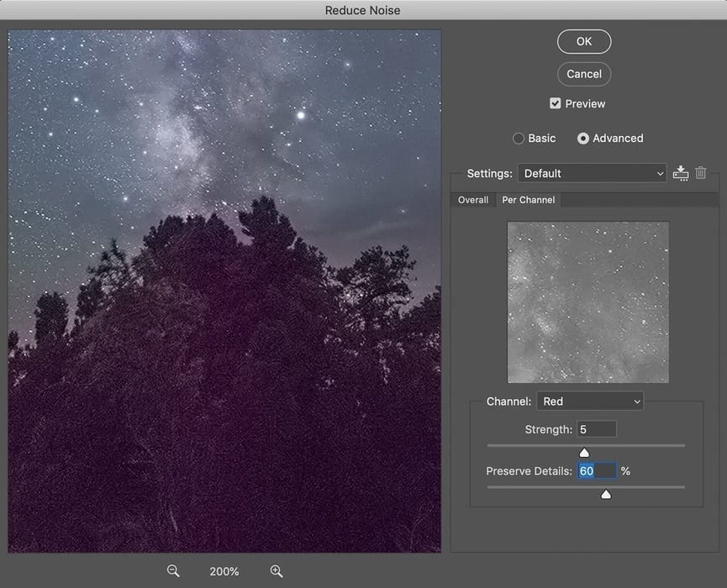Save current settings with the save preset icon

(x=681, y=173)
